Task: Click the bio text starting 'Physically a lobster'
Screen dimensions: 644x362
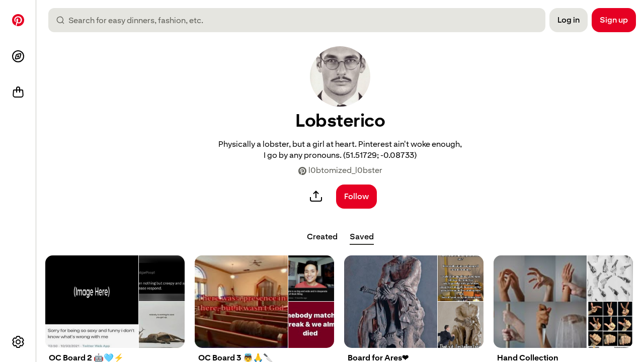Action: pos(340,149)
